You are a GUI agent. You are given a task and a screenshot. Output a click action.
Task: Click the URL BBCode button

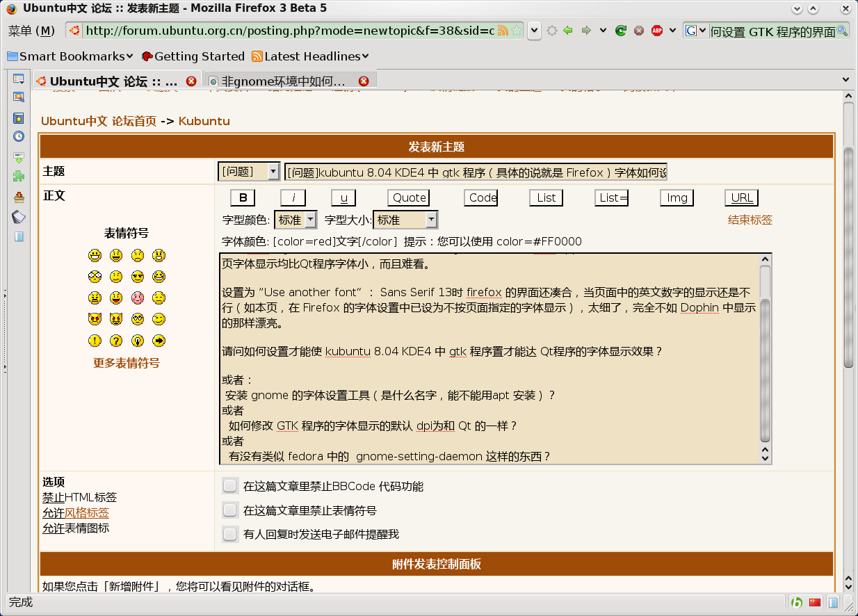click(x=742, y=198)
